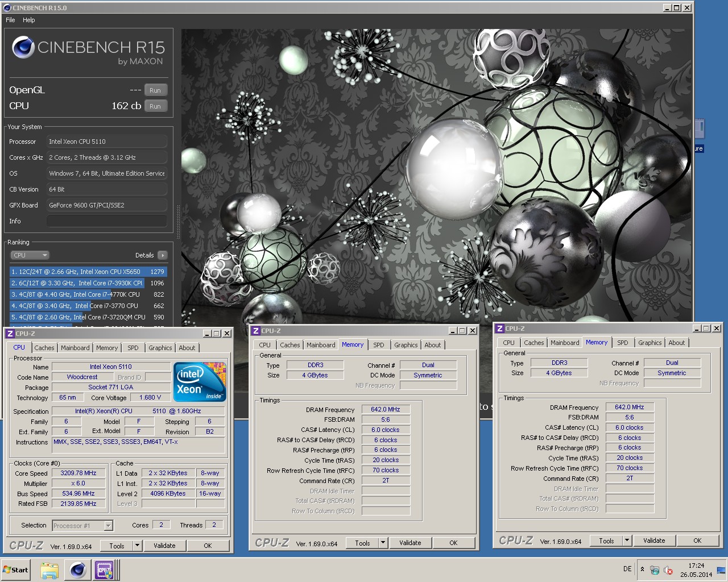Screen dimensions: 728x582
Task: Click the network tray icon
Action: point(655,570)
